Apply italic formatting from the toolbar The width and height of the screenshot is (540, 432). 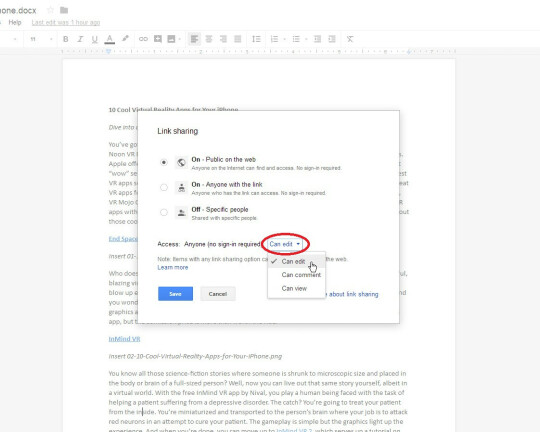coord(80,39)
